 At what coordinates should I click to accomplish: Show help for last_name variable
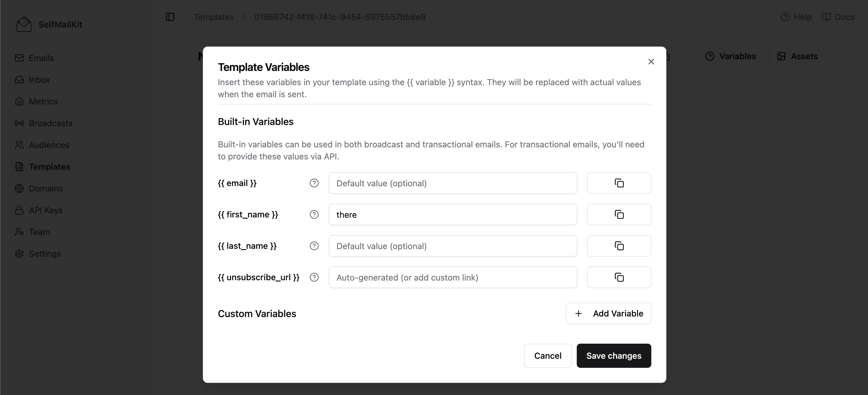[314, 246]
